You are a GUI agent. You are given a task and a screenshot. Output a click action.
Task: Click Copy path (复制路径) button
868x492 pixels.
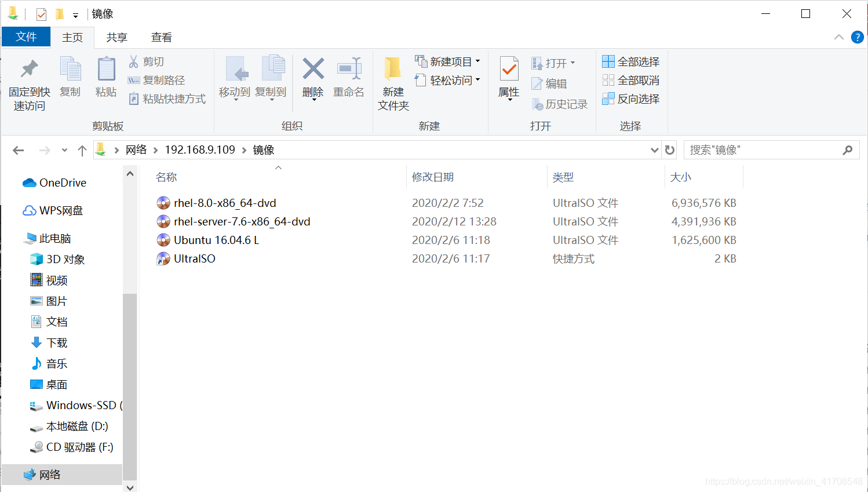(x=156, y=80)
